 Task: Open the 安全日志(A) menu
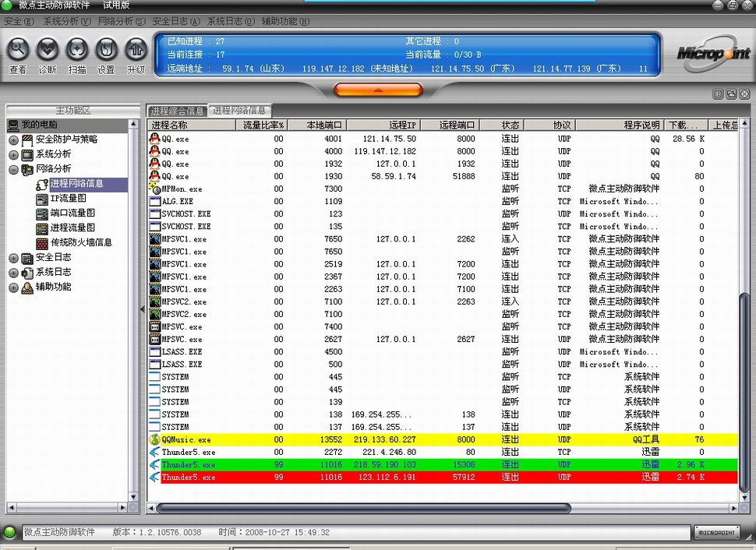tap(176, 21)
